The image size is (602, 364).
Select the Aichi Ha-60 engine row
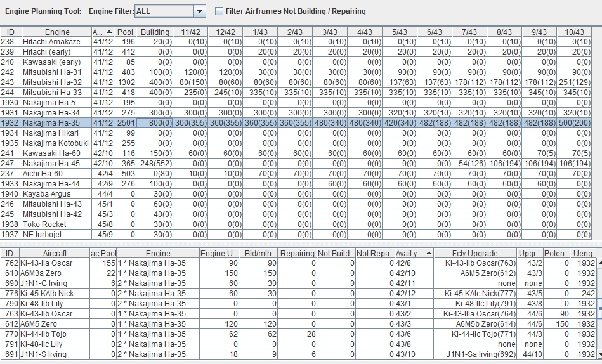click(296, 174)
